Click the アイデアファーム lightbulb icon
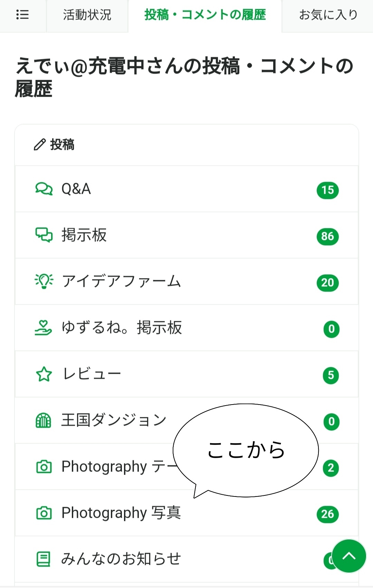 click(44, 282)
